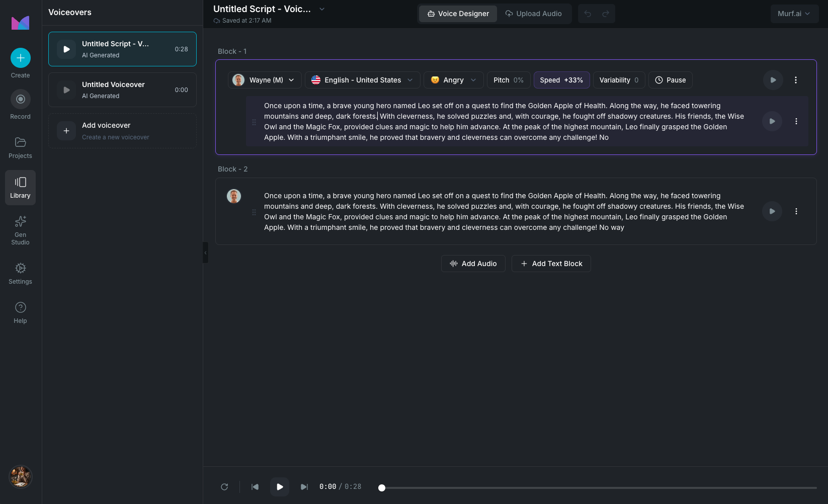Open the Angry emotion dropdown
This screenshot has height=504, width=828.
point(453,79)
